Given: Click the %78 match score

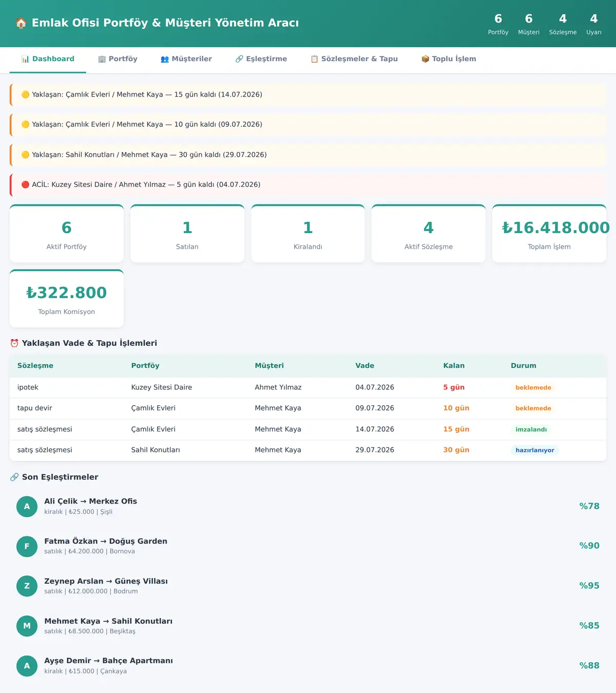Looking at the screenshot, I should tap(589, 506).
